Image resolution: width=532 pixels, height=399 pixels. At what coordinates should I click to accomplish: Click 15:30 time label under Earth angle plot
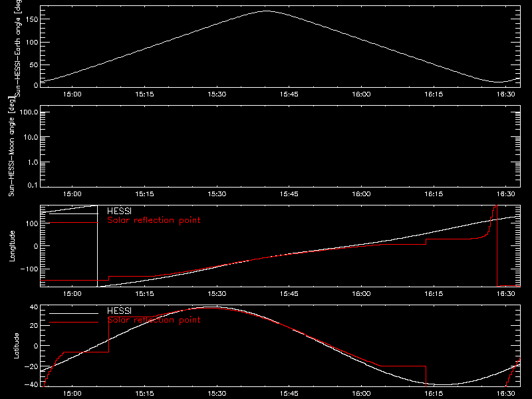(217, 94)
